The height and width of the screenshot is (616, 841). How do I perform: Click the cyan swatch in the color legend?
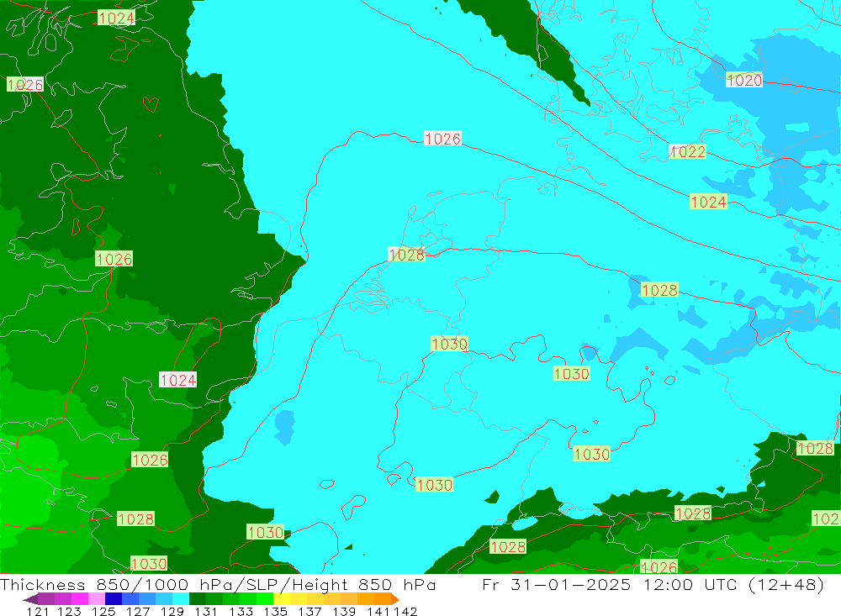180,599
